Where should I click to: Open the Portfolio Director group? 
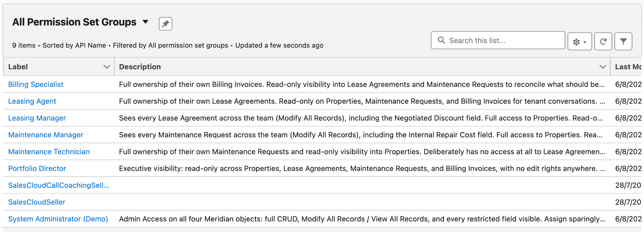[x=37, y=169]
